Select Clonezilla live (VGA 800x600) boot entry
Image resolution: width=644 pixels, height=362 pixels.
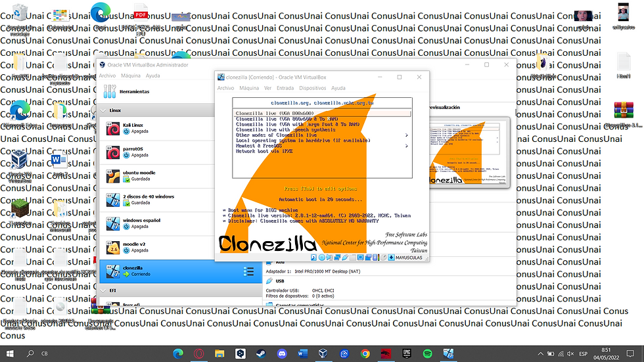click(323, 113)
